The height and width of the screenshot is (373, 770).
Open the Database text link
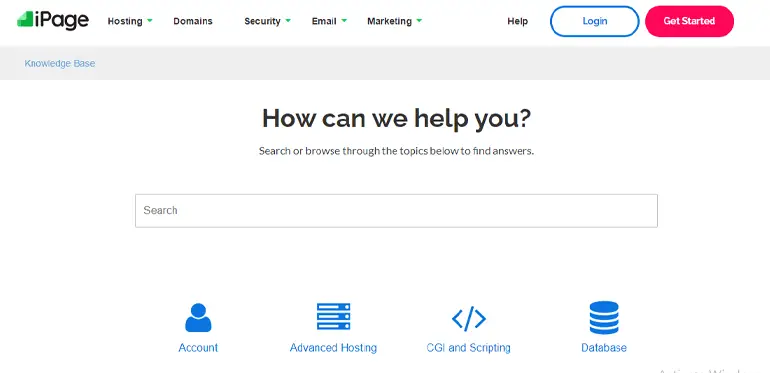604,347
